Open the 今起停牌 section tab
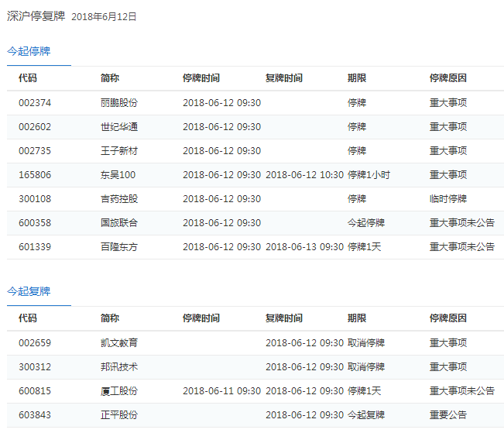The image size is (504, 433). (x=29, y=51)
